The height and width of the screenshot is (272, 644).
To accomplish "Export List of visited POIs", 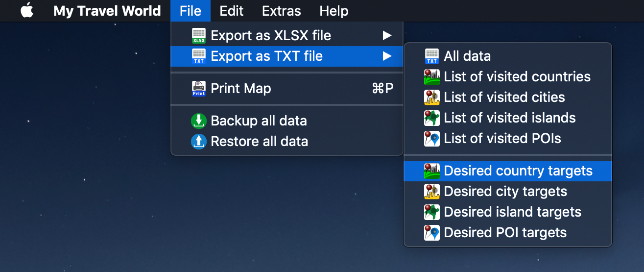I will 508,139.
